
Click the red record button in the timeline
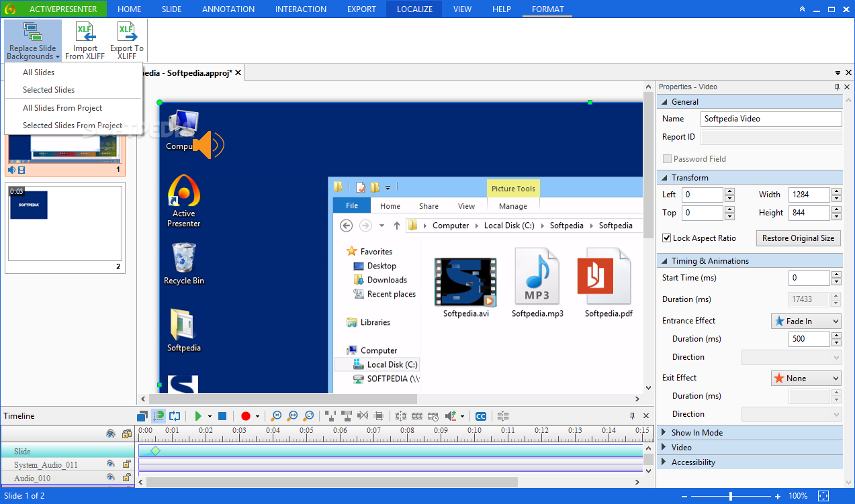(245, 416)
